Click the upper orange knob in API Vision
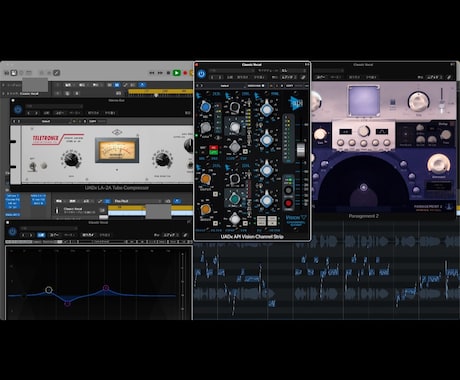 [x=205, y=179]
